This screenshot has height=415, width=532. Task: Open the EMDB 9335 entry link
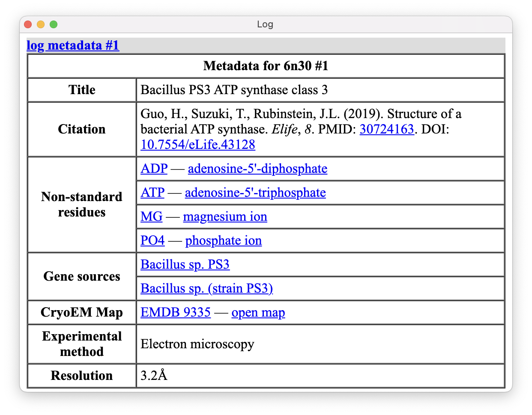tap(176, 312)
